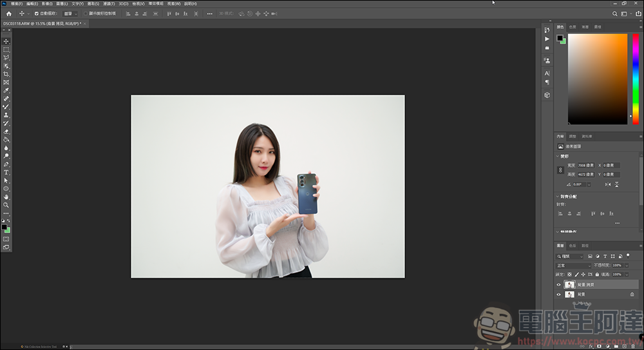Viewport: 644px width, 350px height.
Task: Select the Hand tool
Action: (x=6, y=197)
